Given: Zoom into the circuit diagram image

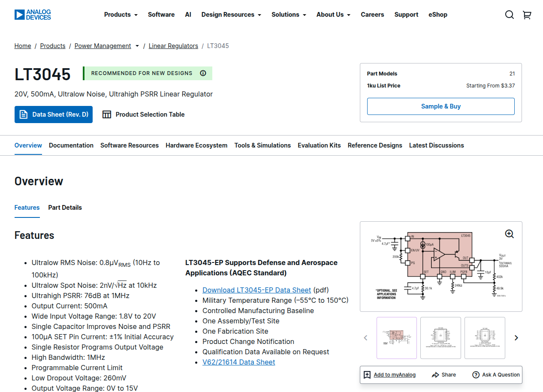Looking at the screenshot, I should tap(509, 234).
